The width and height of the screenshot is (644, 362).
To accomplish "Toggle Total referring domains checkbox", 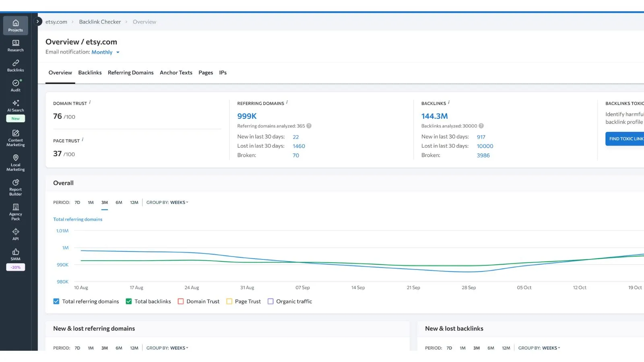I will 56,301.
